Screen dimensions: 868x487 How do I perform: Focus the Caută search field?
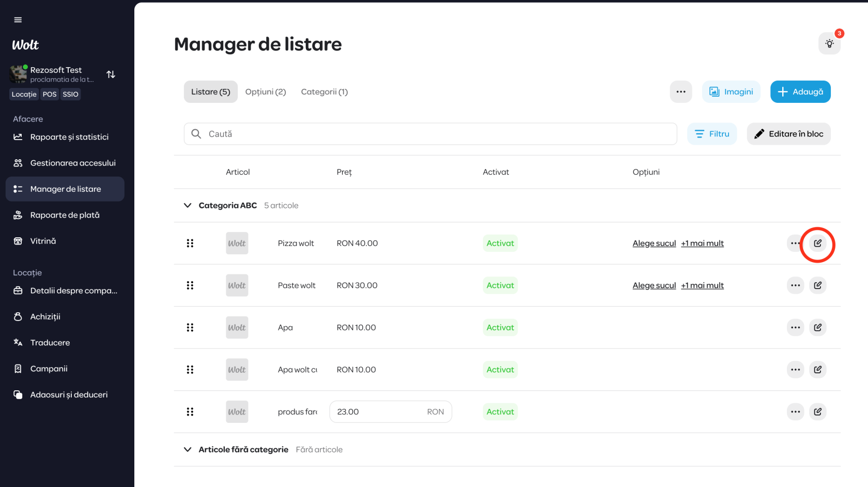(x=430, y=134)
